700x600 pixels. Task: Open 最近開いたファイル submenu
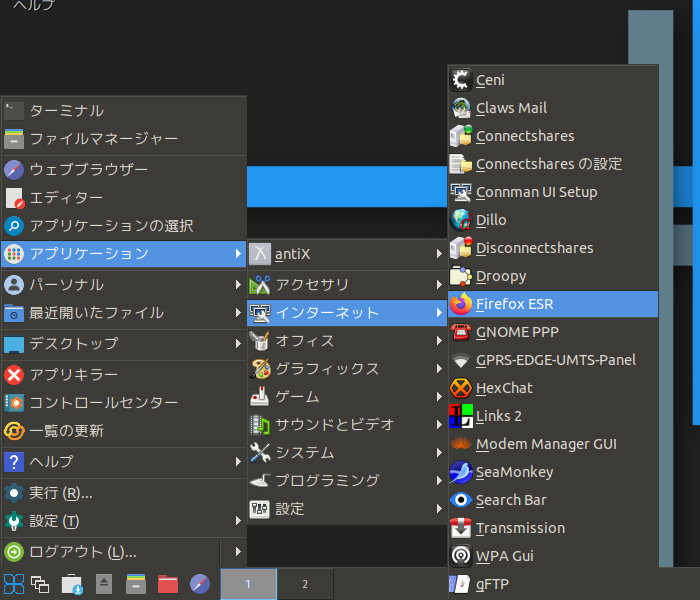(x=124, y=313)
